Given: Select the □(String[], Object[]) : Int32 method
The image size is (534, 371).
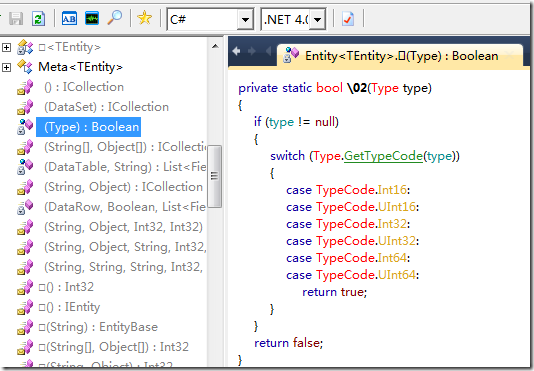Looking at the screenshot, I should [113, 347].
